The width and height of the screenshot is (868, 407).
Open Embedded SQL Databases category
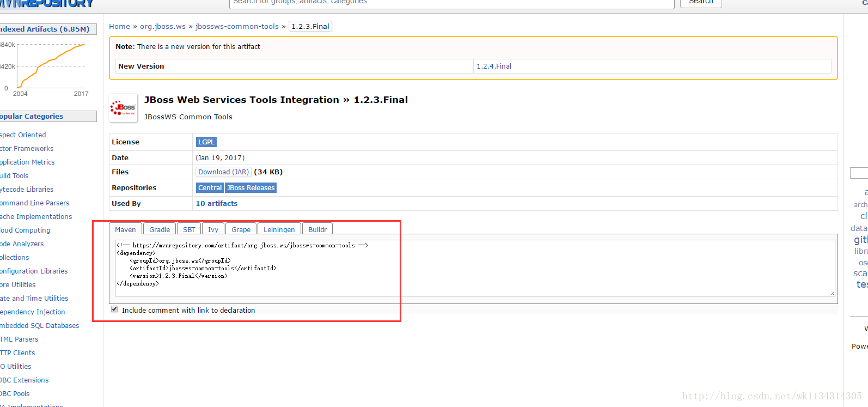pyautogui.click(x=40, y=325)
